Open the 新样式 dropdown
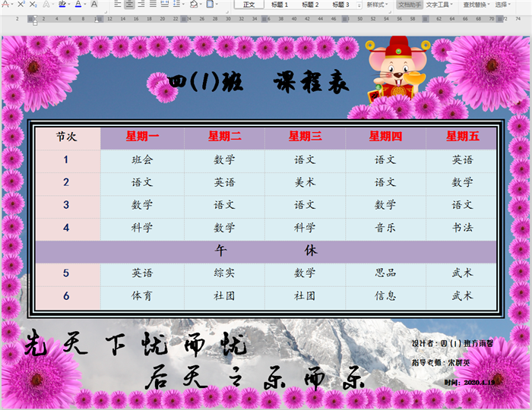The height and width of the screenshot is (410, 532). [x=377, y=5]
